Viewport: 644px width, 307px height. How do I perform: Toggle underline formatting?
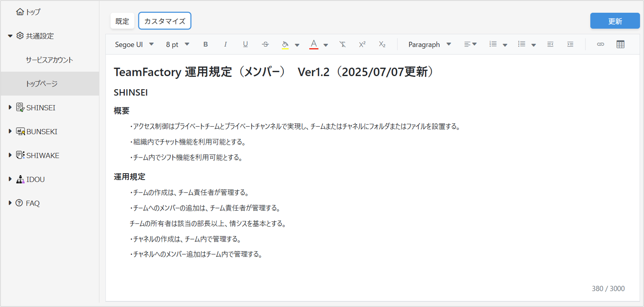[245, 44]
